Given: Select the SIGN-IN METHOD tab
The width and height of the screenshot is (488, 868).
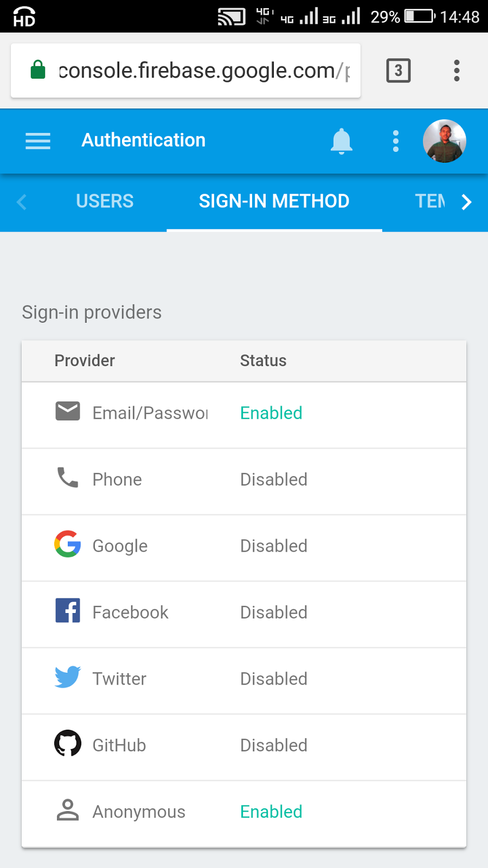Looking at the screenshot, I should [274, 201].
